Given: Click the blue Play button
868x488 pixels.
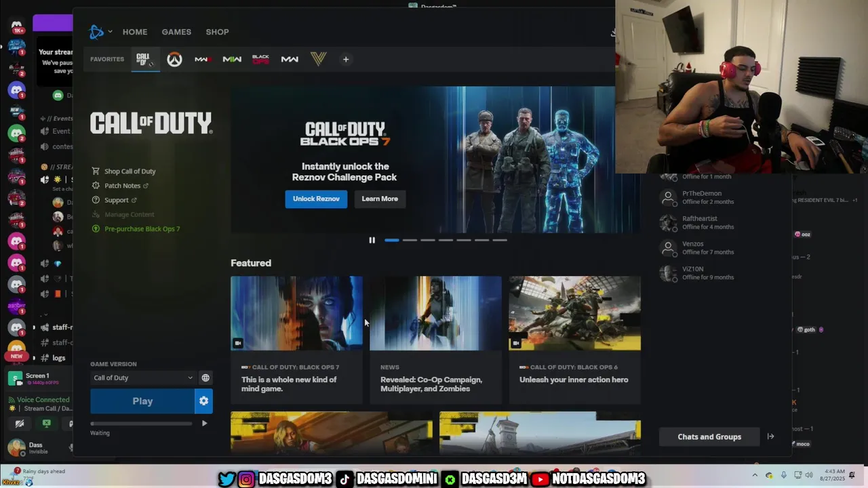Looking at the screenshot, I should pyautogui.click(x=142, y=401).
